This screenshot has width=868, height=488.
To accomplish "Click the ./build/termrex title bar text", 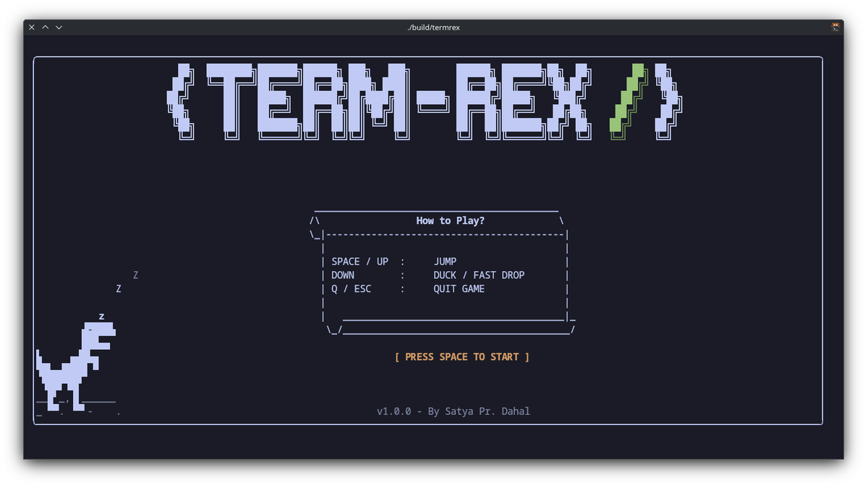I will 434,27.
